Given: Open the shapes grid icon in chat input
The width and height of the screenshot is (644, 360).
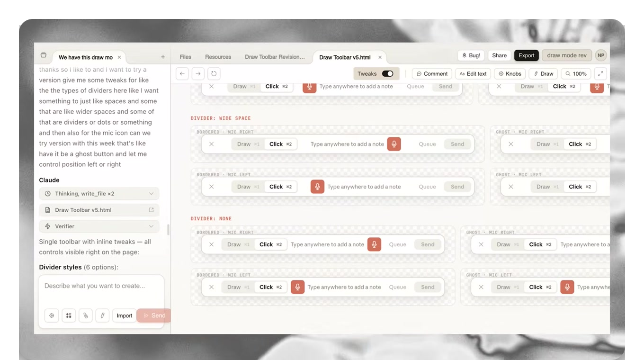Looking at the screenshot, I should pos(69,315).
